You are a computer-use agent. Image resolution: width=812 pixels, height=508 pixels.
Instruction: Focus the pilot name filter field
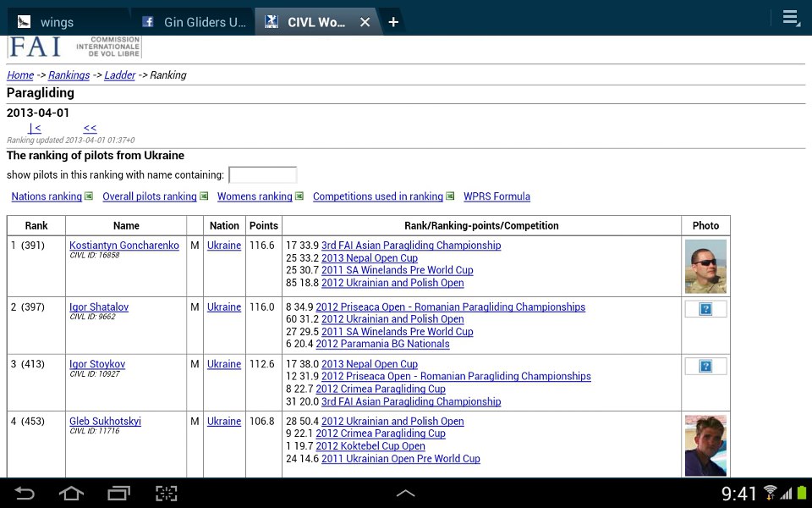[262, 175]
